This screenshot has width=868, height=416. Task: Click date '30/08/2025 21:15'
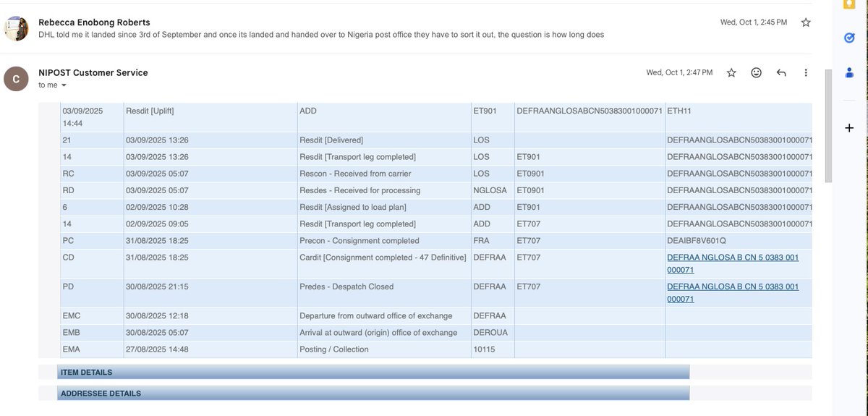coord(157,286)
